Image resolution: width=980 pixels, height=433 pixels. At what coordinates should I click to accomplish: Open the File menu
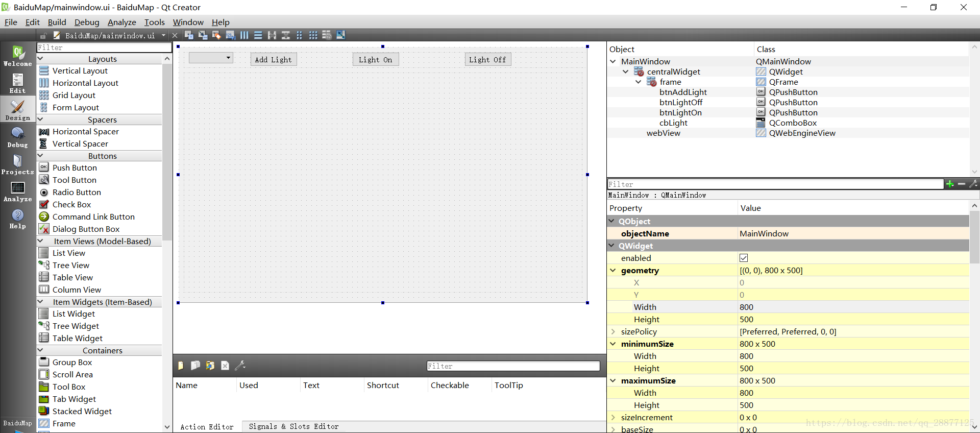(x=11, y=22)
